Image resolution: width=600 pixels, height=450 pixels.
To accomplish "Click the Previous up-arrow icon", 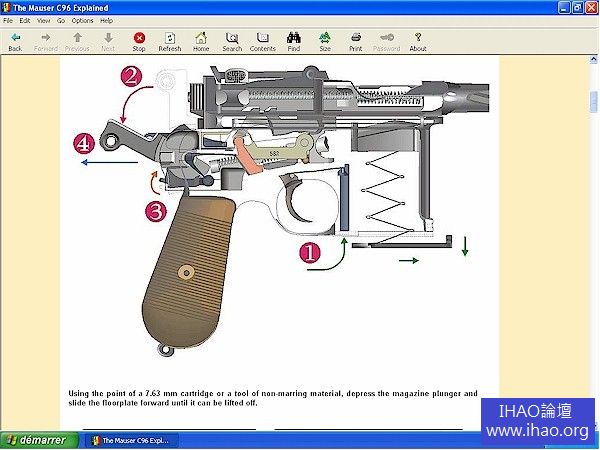I will [x=77, y=38].
